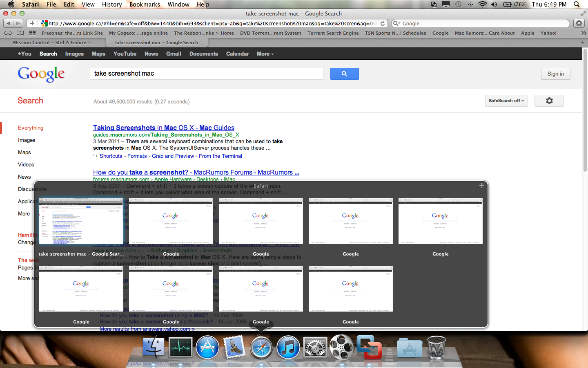Click the clock showing Thu 6:49 PM
Viewport: 588px width, 368px height.
pyautogui.click(x=549, y=4)
